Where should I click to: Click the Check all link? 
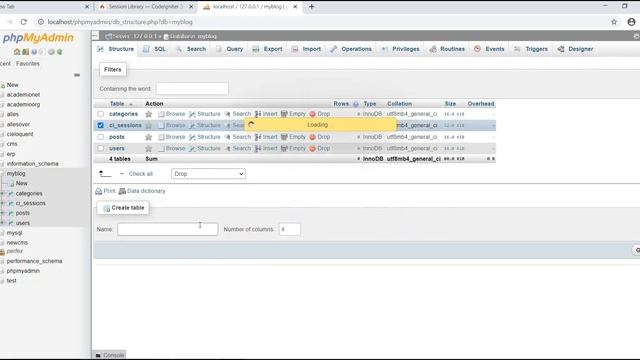coord(140,174)
